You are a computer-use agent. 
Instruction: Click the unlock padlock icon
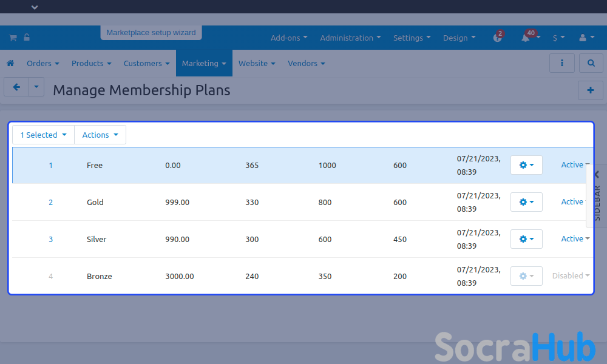point(27,38)
